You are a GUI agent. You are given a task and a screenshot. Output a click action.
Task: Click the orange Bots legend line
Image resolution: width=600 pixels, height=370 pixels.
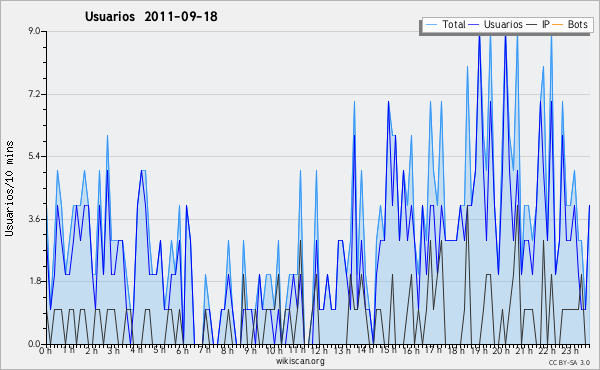[x=558, y=25]
